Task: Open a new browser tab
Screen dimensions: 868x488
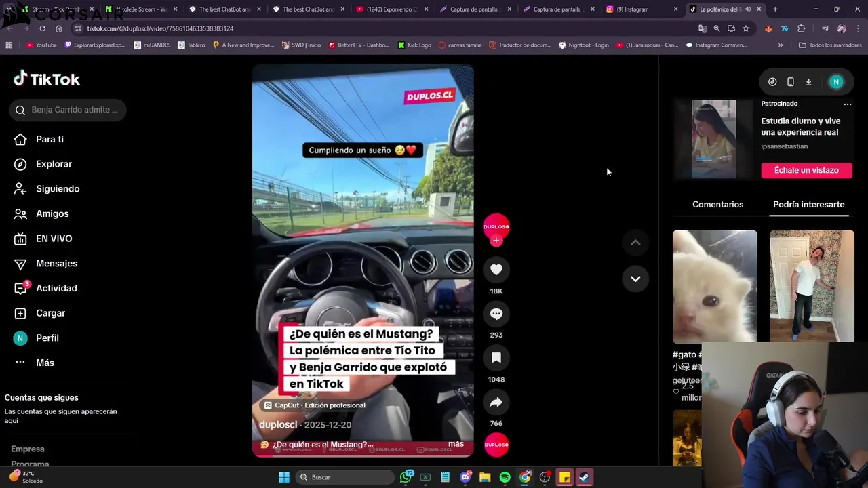Action: pyautogui.click(x=775, y=9)
